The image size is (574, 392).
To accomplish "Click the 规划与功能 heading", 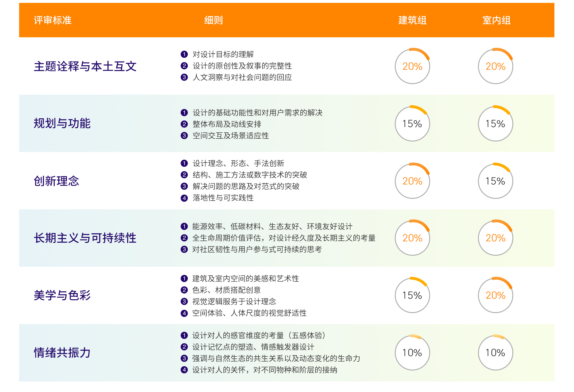I will pyautogui.click(x=62, y=123).
